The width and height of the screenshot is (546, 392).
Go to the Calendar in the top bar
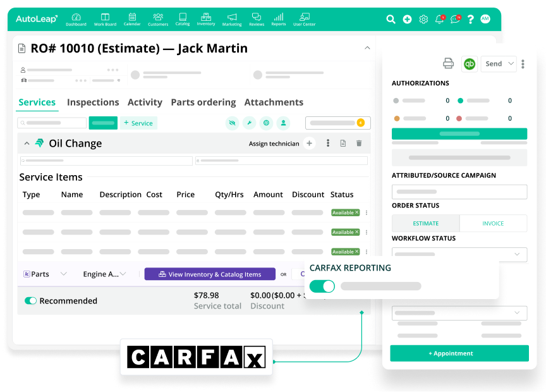point(132,20)
